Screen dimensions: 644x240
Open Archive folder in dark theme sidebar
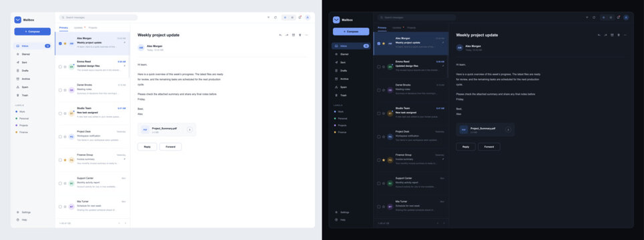pyautogui.click(x=351, y=79)
